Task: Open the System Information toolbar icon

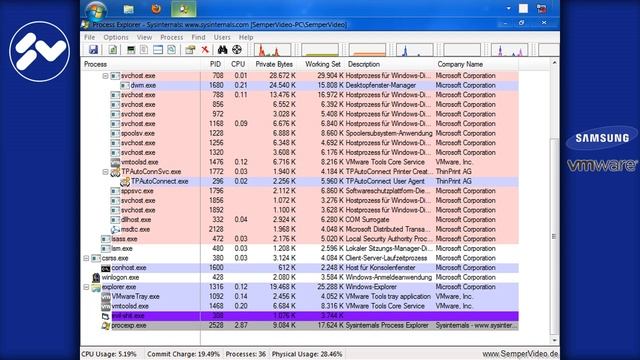Action: point(131,50)
